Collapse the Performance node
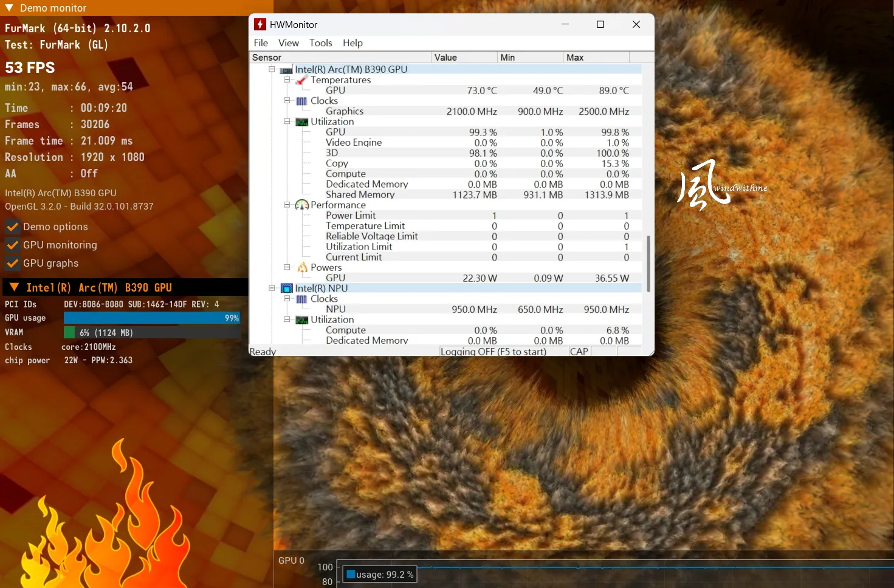Image resolution: width=894 pixels, height=588 pixels. 287,205
